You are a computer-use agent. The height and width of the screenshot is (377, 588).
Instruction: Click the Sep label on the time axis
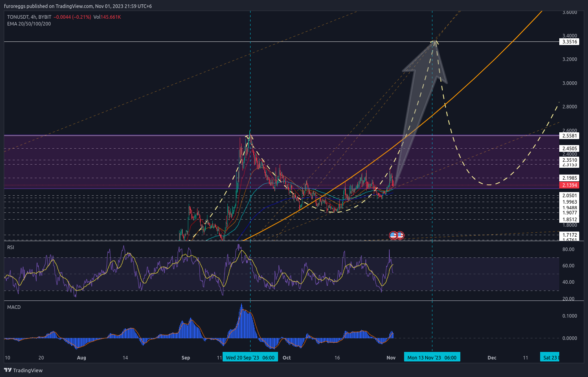[x=185, y=358]
